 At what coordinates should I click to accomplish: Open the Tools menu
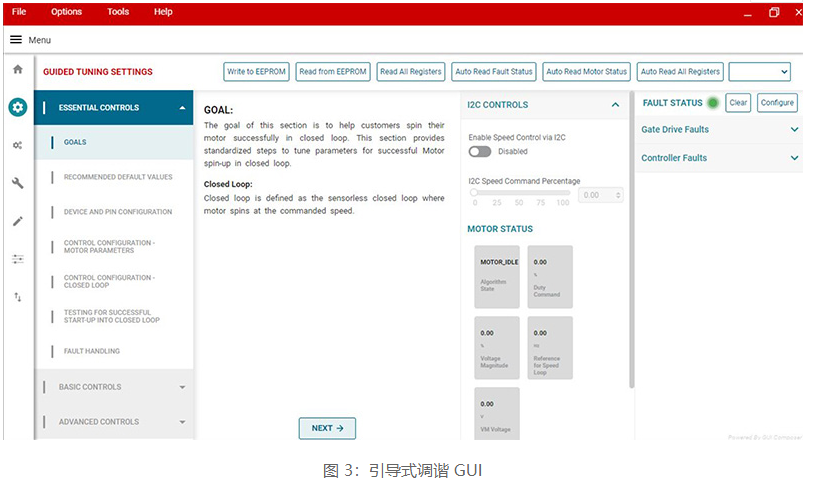click(x=118, y=12)
